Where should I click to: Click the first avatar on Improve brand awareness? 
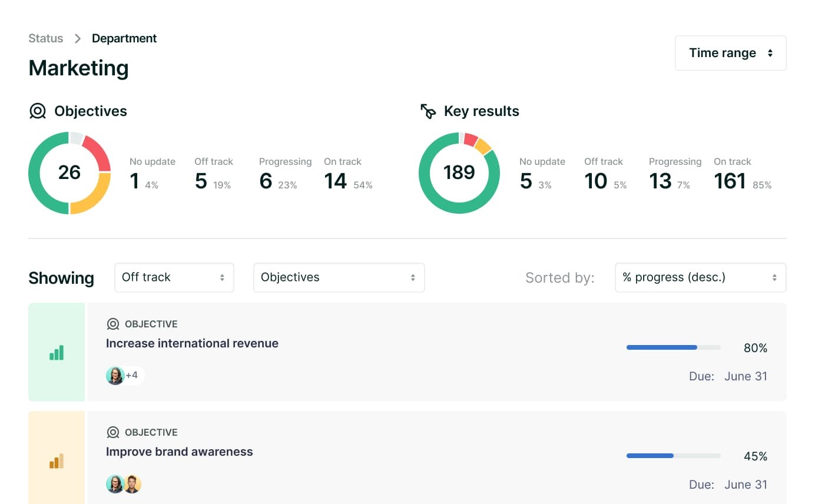coord(115,483)
